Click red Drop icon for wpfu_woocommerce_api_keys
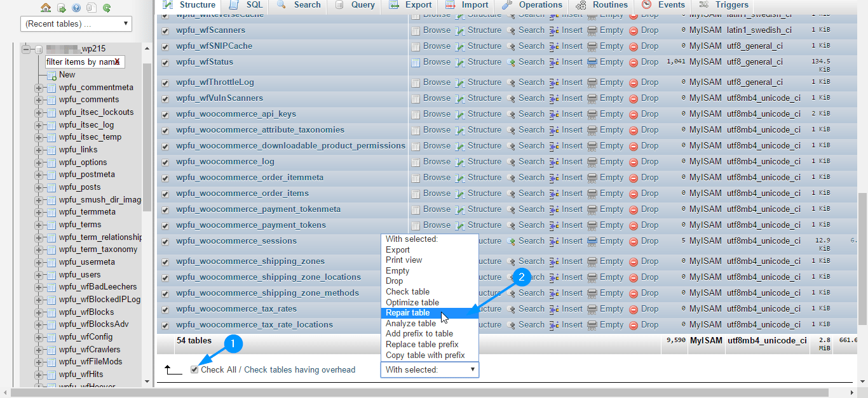 [x=634, y=114]
